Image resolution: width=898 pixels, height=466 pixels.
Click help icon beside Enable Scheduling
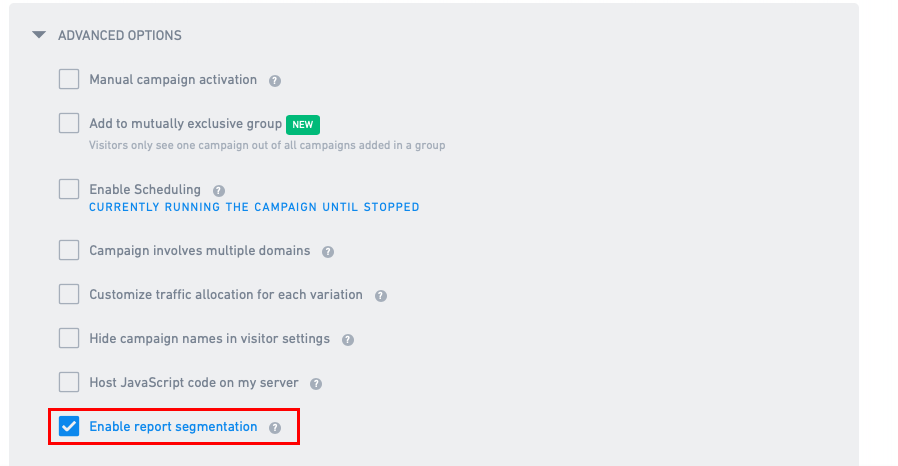coord(219,191)
